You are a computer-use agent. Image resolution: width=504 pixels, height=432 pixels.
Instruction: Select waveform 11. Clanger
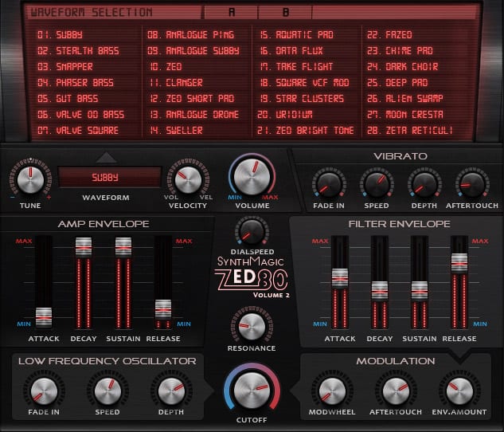click(x=176, y=83)
